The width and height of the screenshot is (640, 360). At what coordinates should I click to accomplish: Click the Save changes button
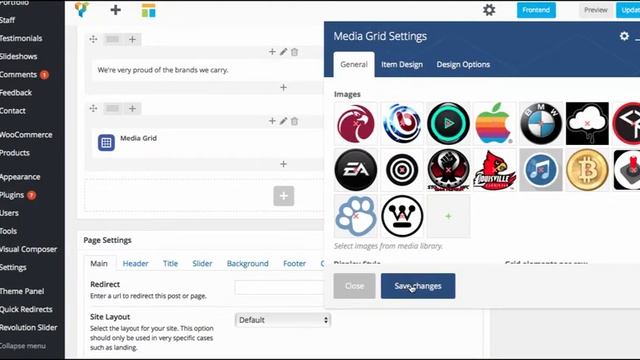(x=418, y=286)
